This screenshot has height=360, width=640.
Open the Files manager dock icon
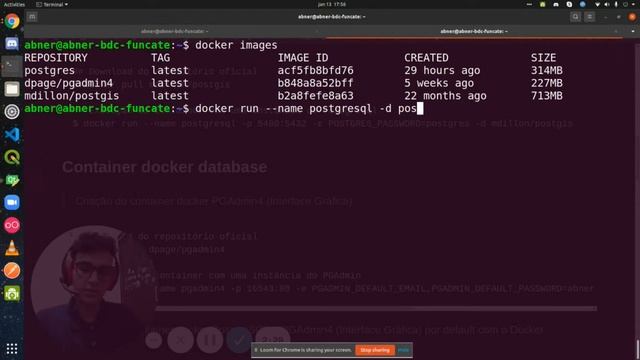click(x=12, y=89)
